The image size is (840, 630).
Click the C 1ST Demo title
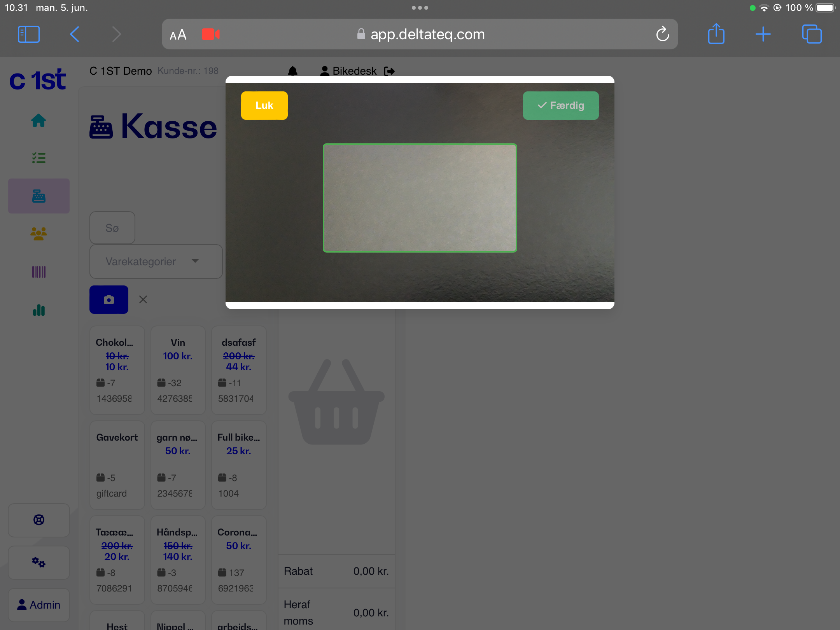(x=121, y=71)
